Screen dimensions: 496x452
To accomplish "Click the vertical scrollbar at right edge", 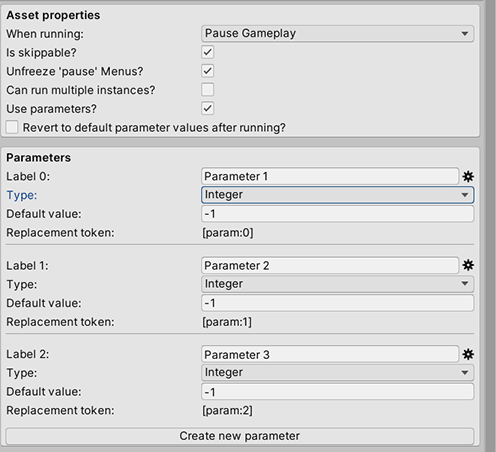I will 491,226.
